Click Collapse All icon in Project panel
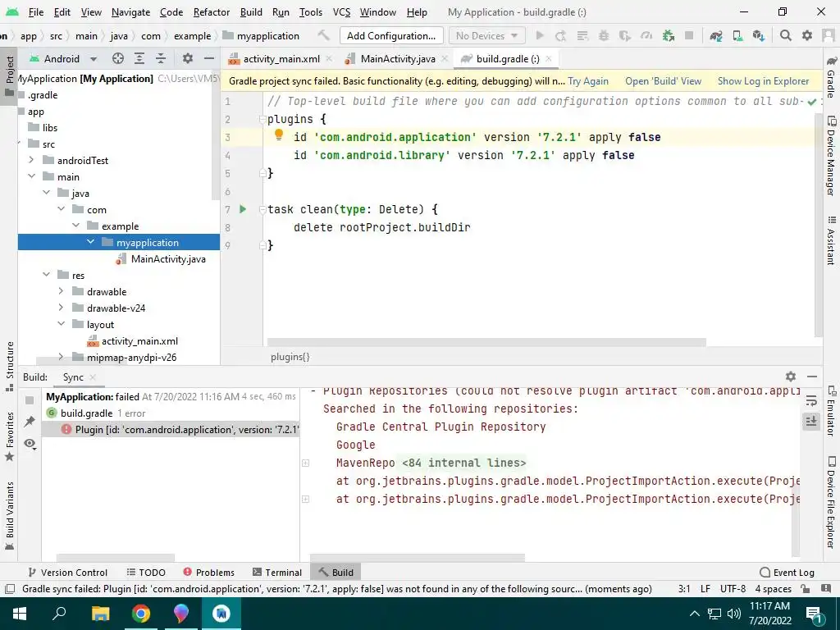 click(x=161, y=58)
